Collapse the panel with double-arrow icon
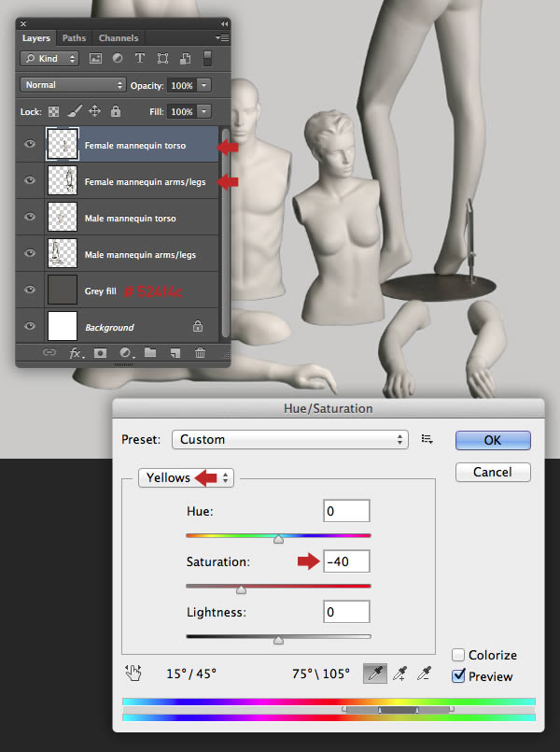Image resolution: width=560 pixels, height=752 pixels. (x=224, y=23)
